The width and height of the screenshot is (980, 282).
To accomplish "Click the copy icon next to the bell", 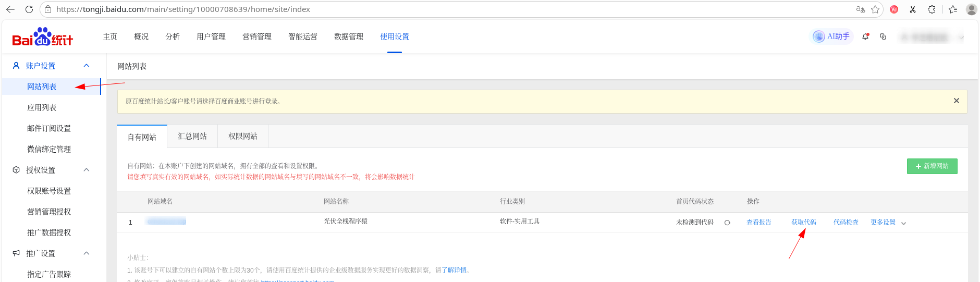I will point(883,36).
